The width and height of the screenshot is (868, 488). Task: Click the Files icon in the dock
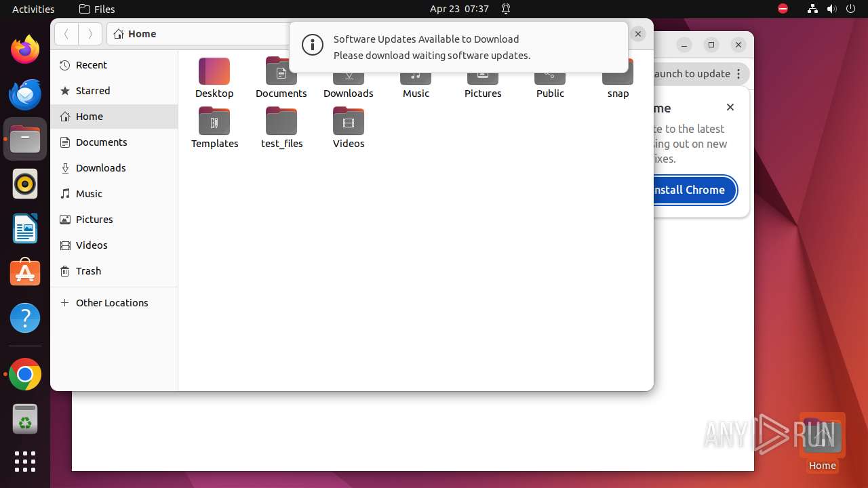(x=25, y=139)
